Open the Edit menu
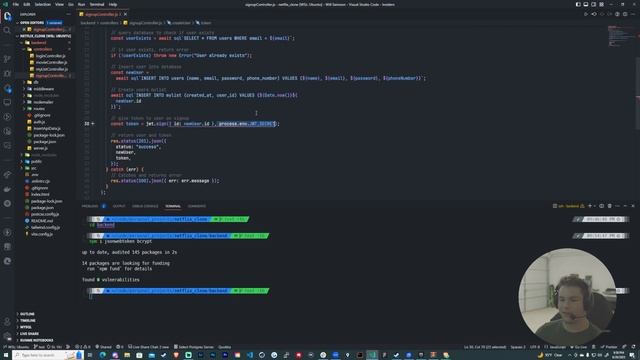 pos(27,4)
